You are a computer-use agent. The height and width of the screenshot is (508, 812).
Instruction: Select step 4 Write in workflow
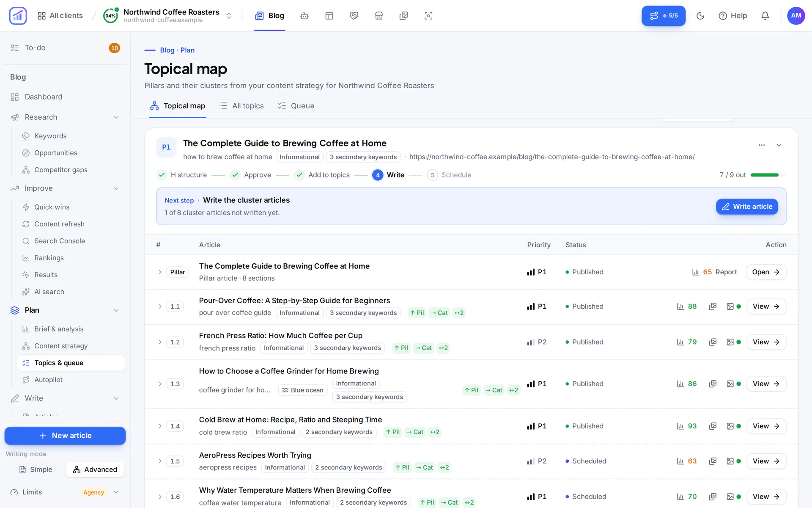pos(388,175)
